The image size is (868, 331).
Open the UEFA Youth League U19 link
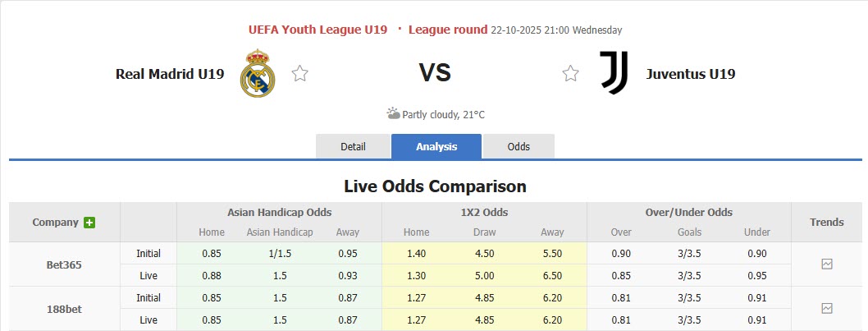point(318,30)
